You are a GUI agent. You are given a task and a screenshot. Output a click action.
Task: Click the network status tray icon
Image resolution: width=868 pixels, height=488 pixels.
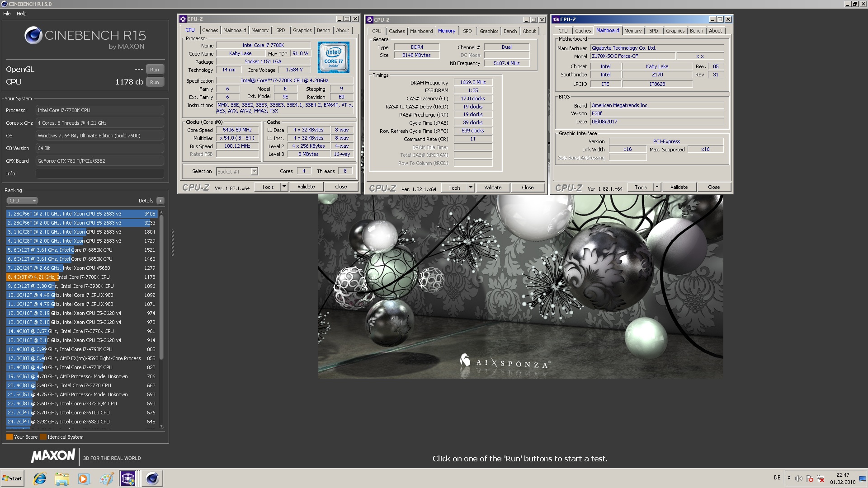pos(821,479)
